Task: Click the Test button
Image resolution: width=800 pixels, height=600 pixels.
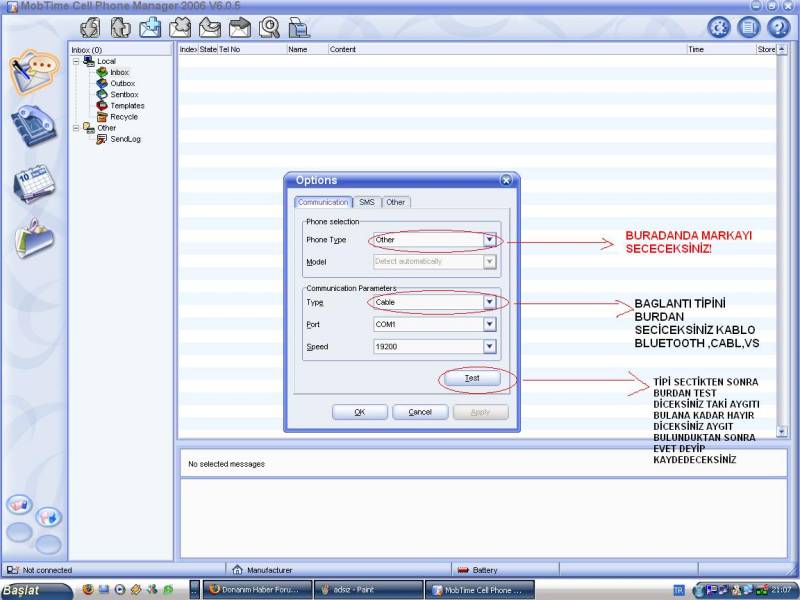Action: click(472, 379)
